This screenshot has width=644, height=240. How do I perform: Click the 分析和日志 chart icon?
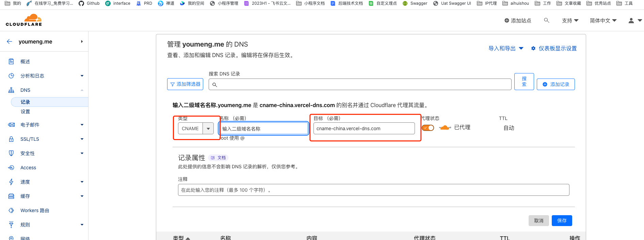click(11, 76)
